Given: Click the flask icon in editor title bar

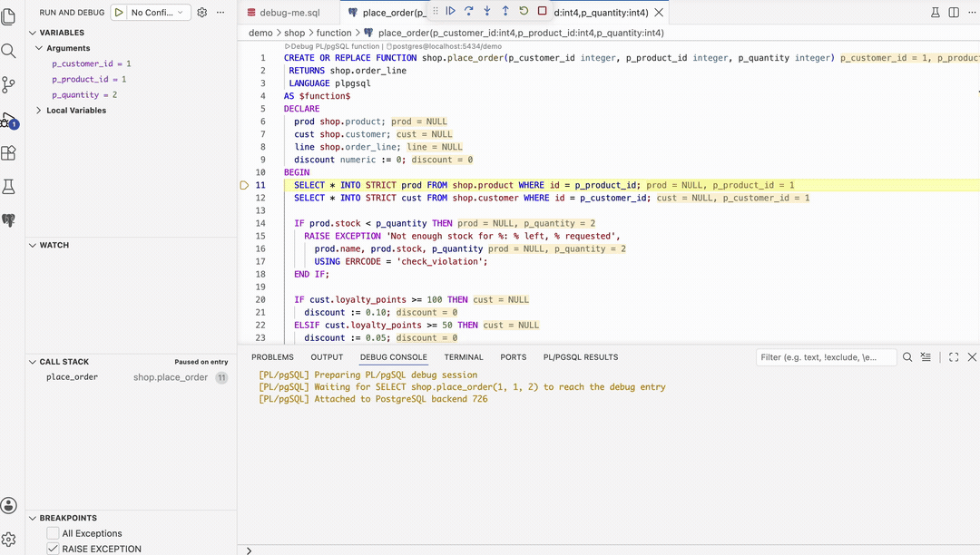Looking at the screenshot, I should click(x=935, y=13).
